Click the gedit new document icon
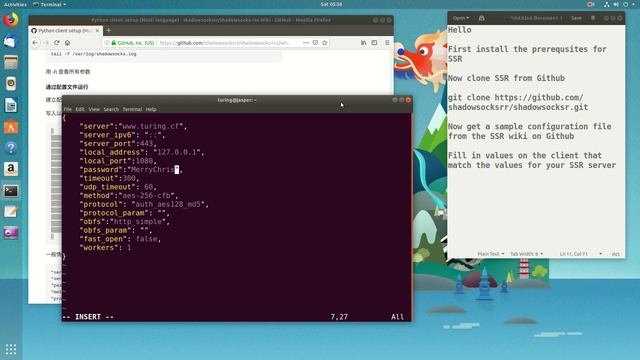The image size is (640, 360). 482,18
